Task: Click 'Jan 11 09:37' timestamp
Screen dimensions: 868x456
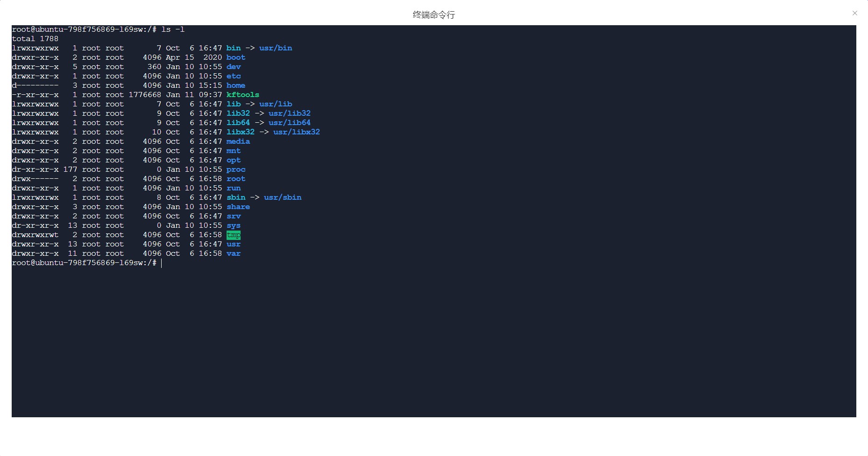Action: click(x=194, y=95)
